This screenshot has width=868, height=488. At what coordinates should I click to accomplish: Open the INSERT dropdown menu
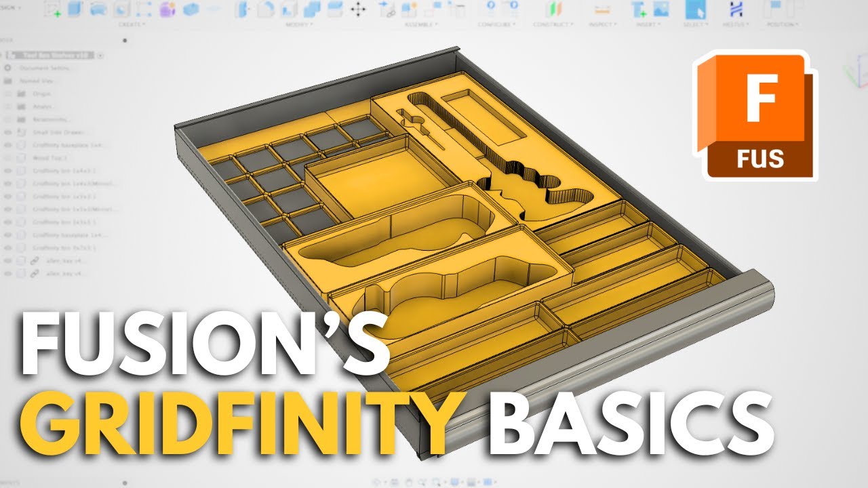pyautogui.click(x=649, y=24)
